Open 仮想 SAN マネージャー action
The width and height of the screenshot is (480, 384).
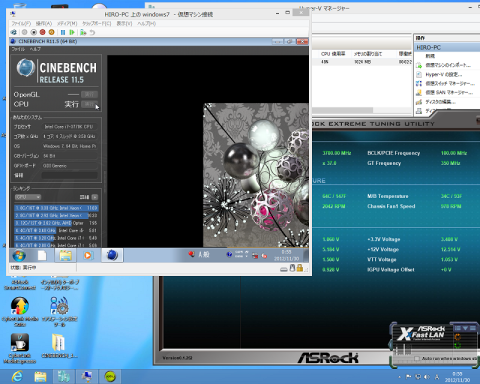click(x=449, y=92)
